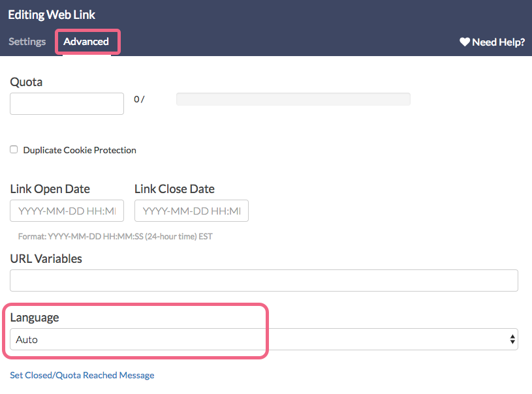Viewport: 532px width, 394px height.
Task: Switch to the Settings tab
Action: tap(27, 42)
